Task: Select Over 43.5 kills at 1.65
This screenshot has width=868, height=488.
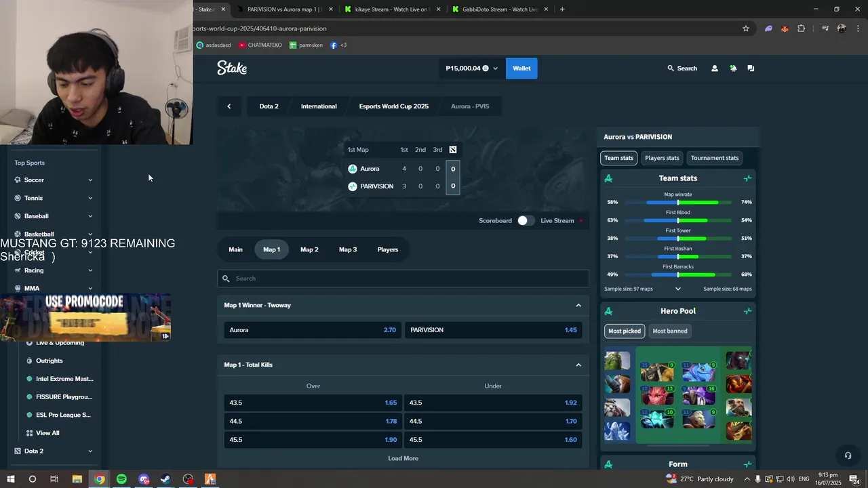Action: point(313,403)
